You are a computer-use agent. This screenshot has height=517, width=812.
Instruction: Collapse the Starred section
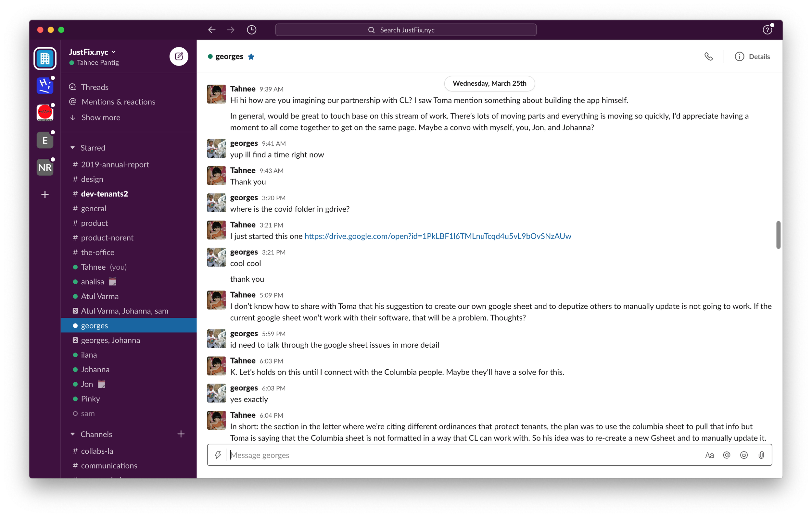click(72, 148)
